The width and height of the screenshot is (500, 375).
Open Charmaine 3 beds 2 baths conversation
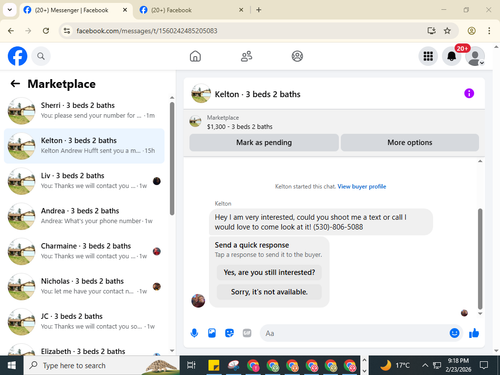(x=84, y=251)
